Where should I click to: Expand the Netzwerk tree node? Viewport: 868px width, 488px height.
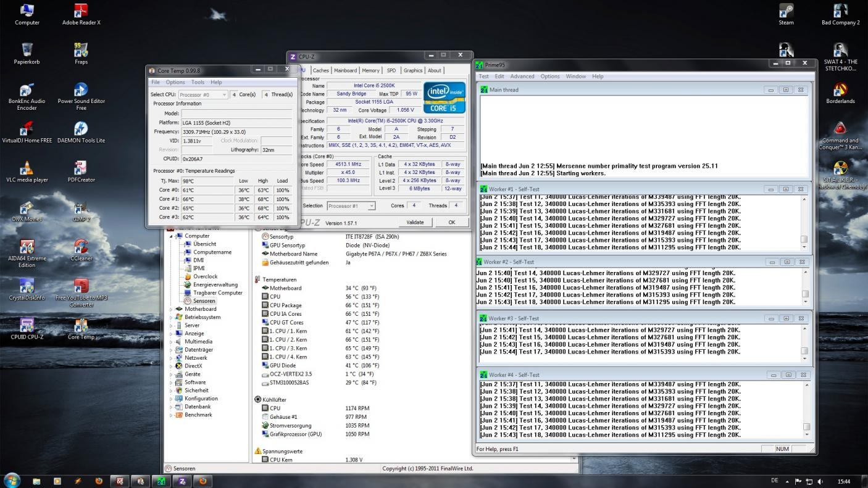(x=172, y=358)
